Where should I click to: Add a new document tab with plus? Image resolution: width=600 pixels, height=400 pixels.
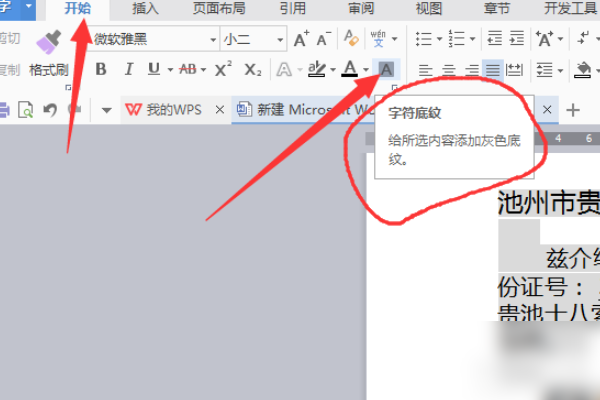pyautogui.click(x=573, y=110)
